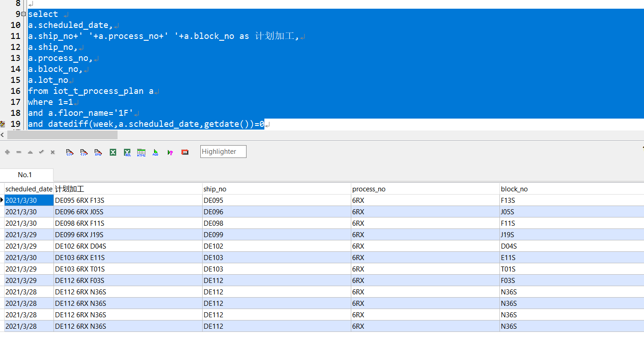Export results to XML
This screenshot has width=644, height=342.
point(98,152)
